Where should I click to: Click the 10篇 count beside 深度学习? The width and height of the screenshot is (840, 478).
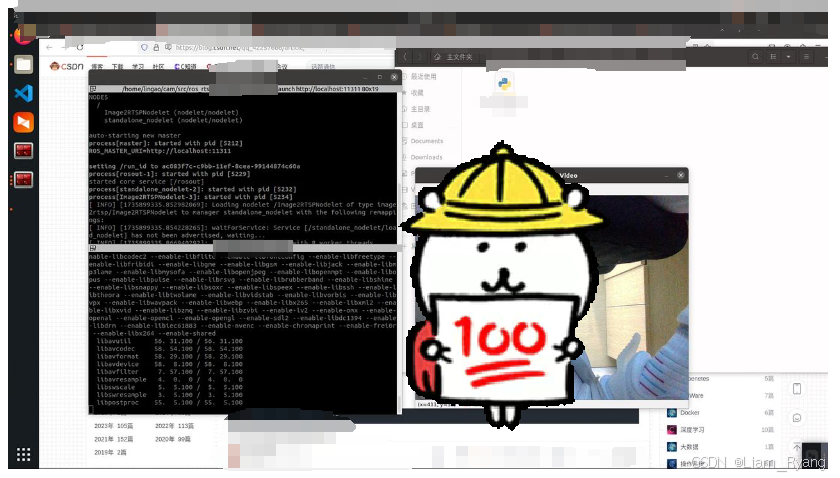pos(768,430)
